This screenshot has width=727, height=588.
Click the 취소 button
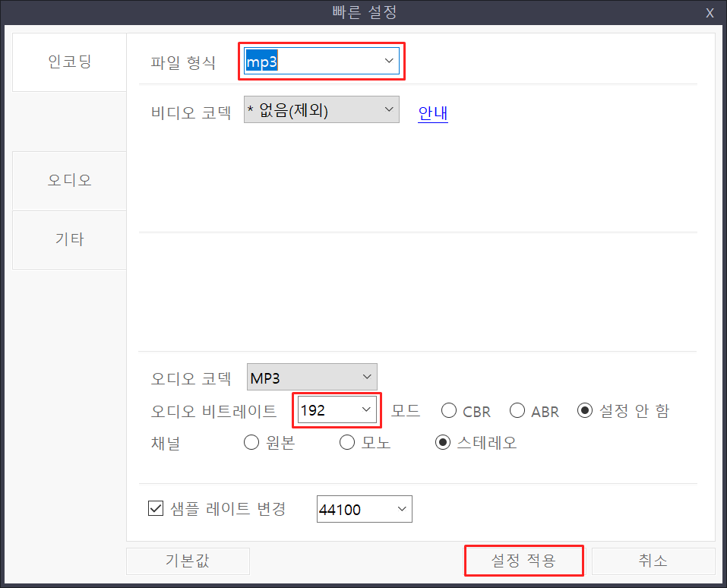click(x=653, y=561)
